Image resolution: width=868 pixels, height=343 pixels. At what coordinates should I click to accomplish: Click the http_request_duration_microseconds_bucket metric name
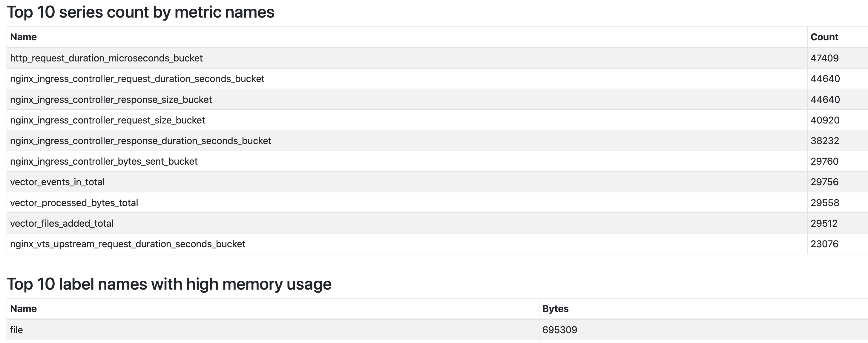[106, 58]
